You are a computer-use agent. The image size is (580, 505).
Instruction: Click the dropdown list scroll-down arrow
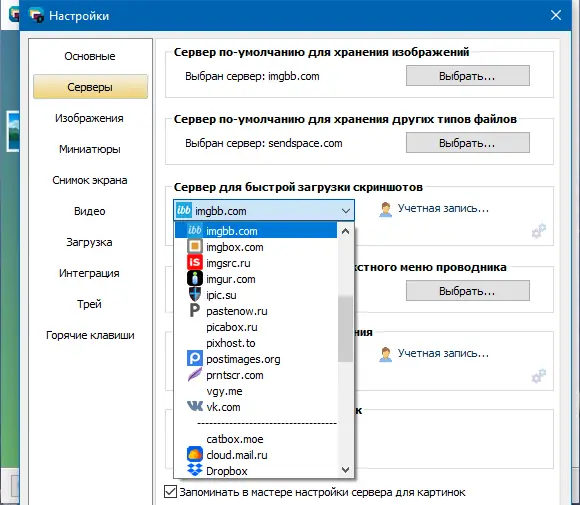345,469
